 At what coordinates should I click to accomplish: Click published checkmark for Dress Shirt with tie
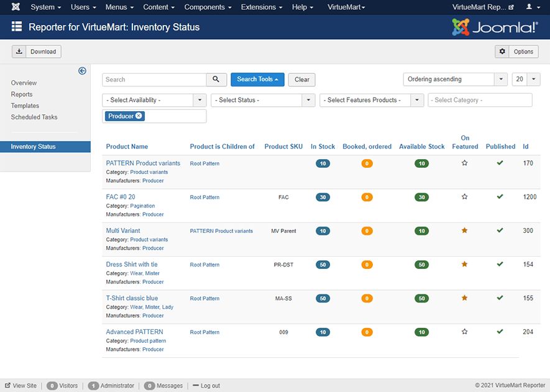[x=500, y=264]
